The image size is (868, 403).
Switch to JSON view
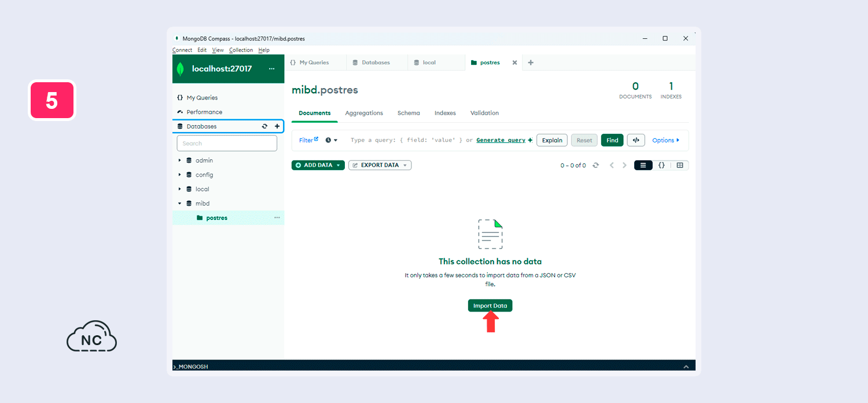point(661,165)
